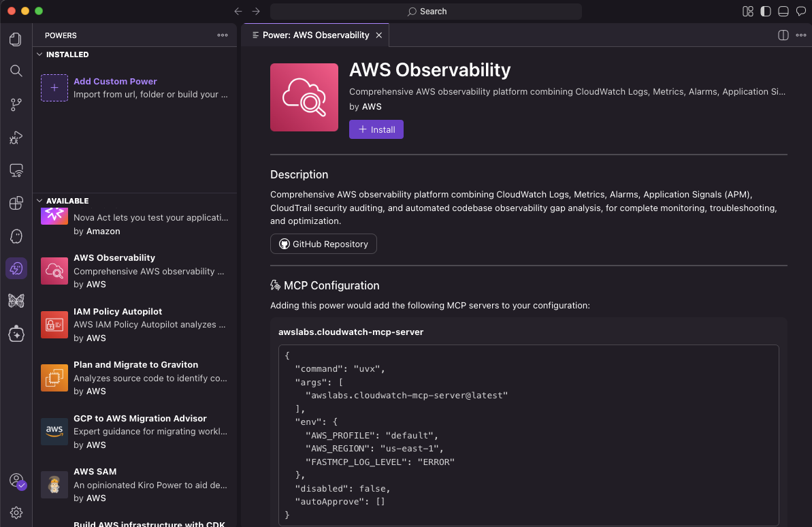Click the IAM Policy Autopilot icon
The width and height of the screenshot is (812, 527).
(x=54, y=325)
